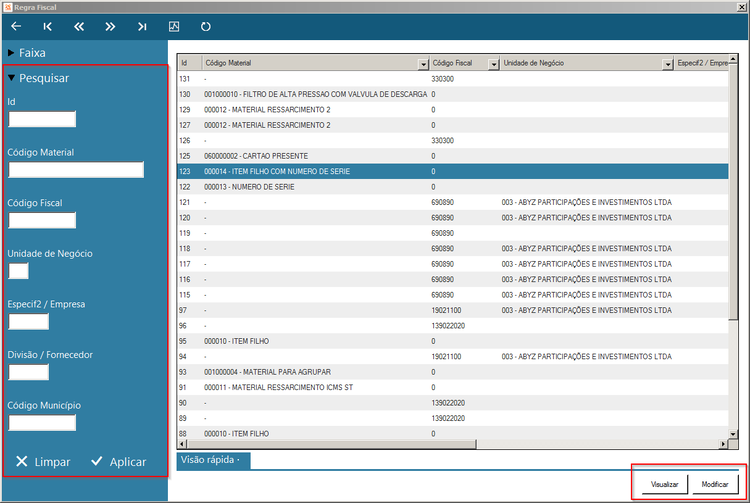Select row 121 ABYZ PARTICIPAÇÕES
The height and width of the screenshot is (503, 750).
coord(452,202)
